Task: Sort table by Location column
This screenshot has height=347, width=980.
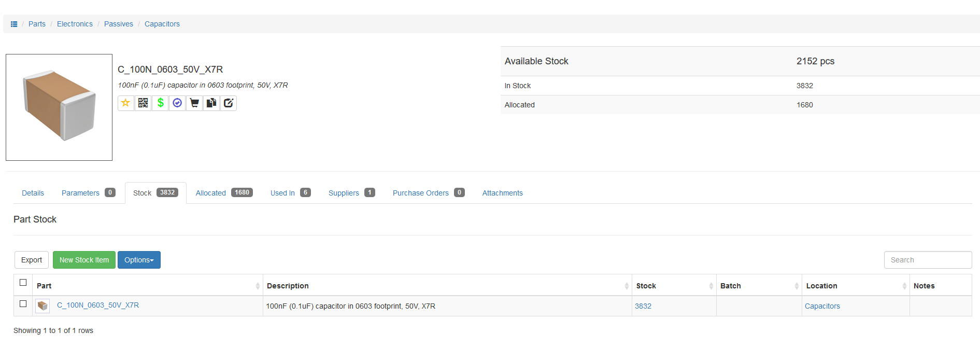Action: point(821,286)
